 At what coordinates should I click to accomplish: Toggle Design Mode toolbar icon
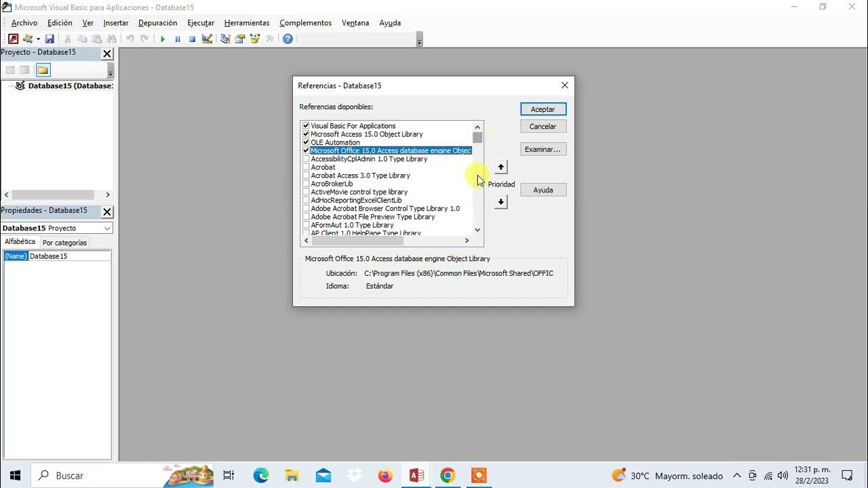[x=207, y=39]
